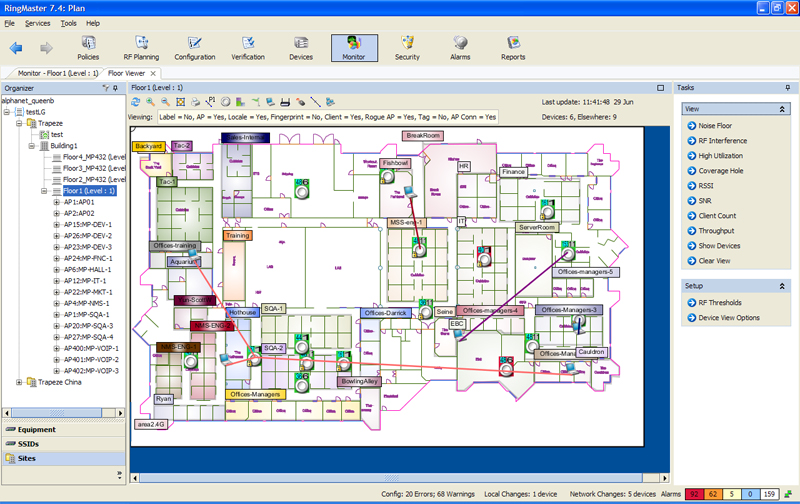Close the Floor Viewer tab
The width and height of the screenshot is (800, 504).
click(x=153, y=73)
